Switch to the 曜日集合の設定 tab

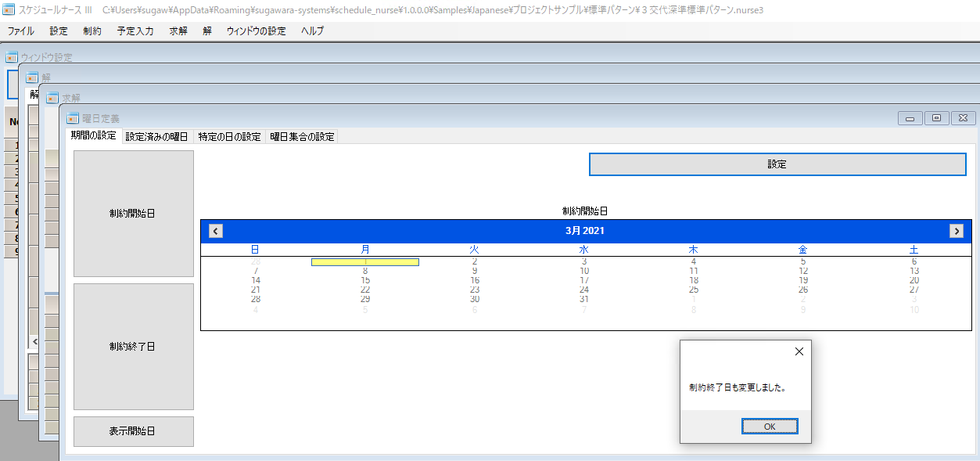tap(302, 136)
